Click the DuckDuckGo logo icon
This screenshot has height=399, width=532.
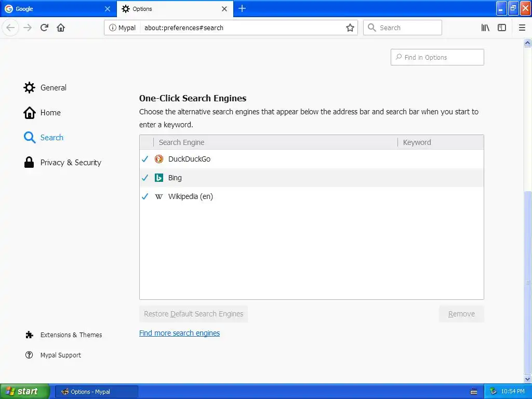click(159, 159)
